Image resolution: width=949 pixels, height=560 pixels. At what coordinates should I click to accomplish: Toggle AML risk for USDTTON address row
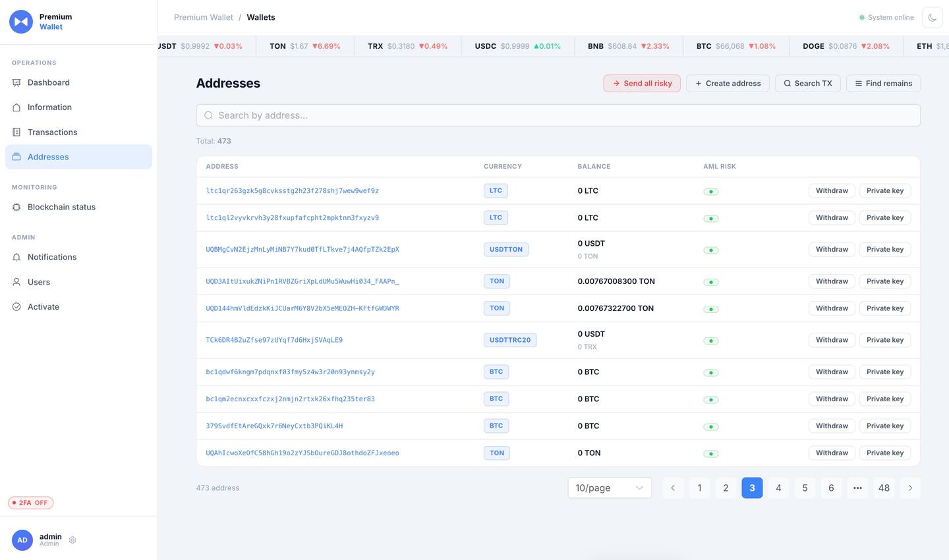click(x=711, y=250)
